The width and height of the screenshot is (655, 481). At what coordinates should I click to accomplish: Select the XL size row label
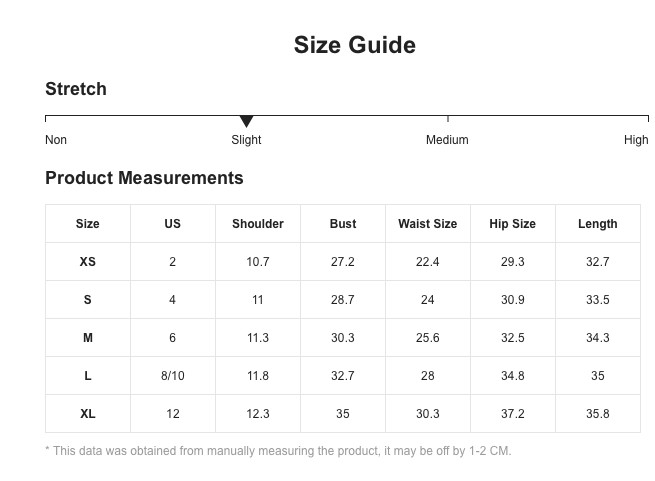(88, 414)
